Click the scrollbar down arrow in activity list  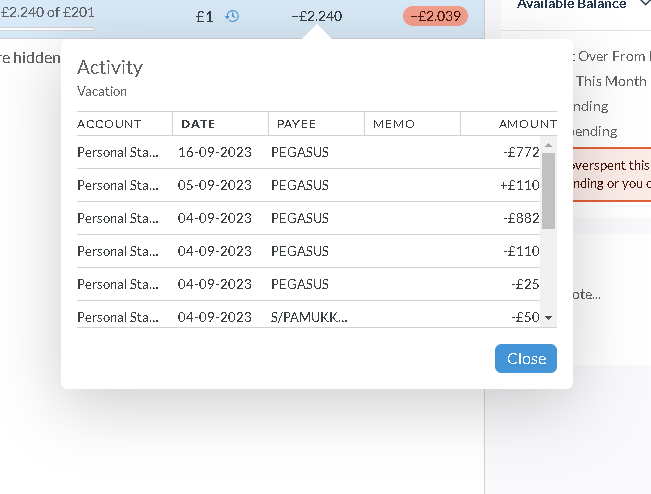pos(548,318)
